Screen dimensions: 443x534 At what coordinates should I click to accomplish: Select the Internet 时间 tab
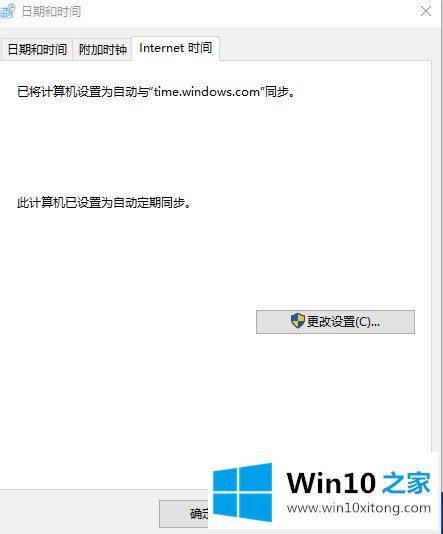click(175, 48)
